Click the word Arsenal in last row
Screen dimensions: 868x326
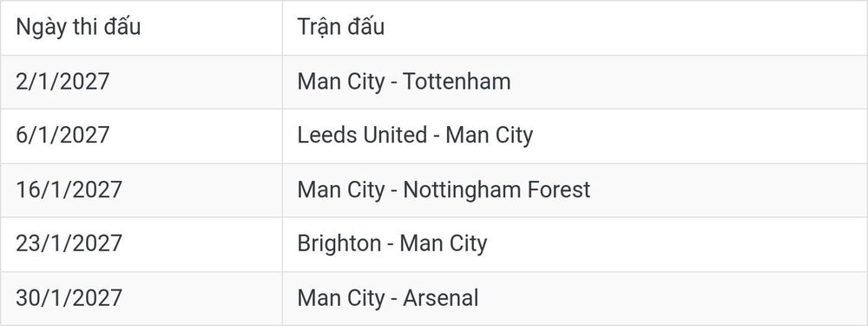pyautogui.click(x=441, y=297)
